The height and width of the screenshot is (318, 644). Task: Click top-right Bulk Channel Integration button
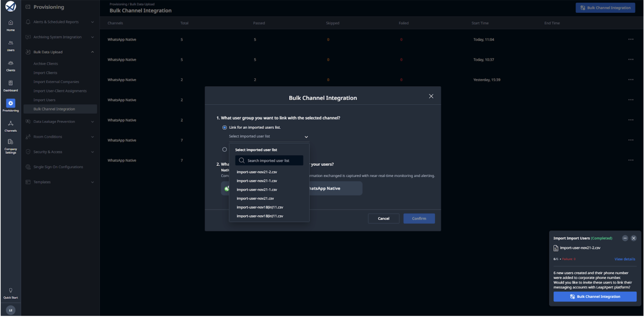(x=605, y=8)
